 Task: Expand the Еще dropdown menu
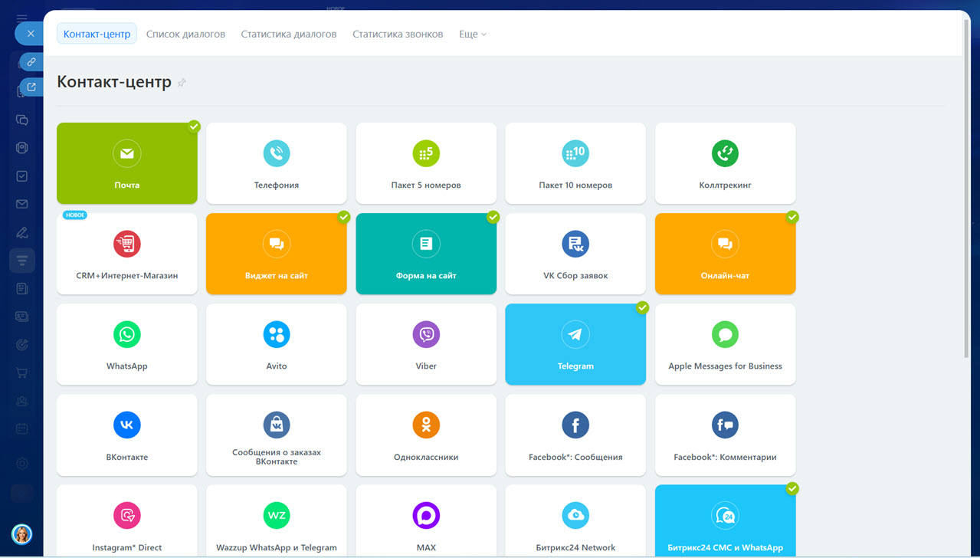(472, 34)
